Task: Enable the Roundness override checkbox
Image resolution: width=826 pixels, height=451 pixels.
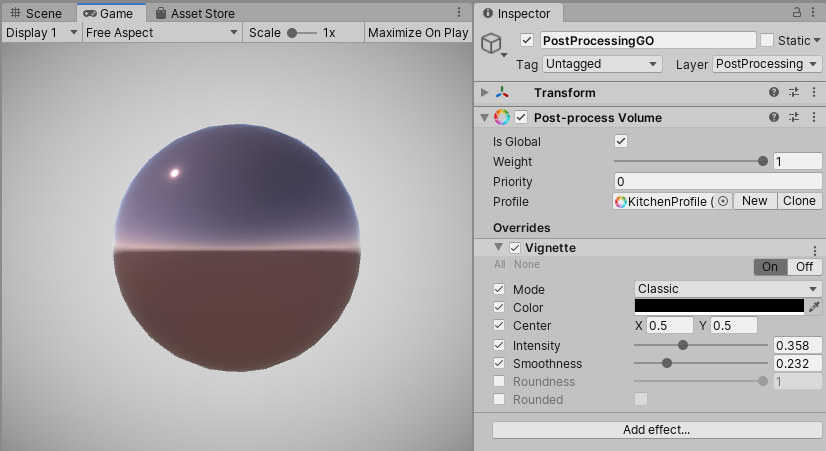Action: [x=499, y=381]
